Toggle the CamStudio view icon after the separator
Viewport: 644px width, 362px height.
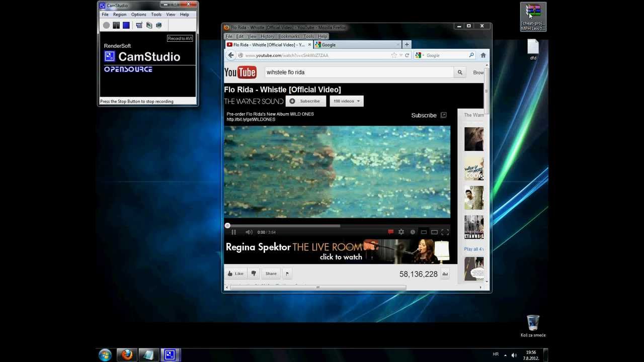pyautogui.click(x=139, y=25)
